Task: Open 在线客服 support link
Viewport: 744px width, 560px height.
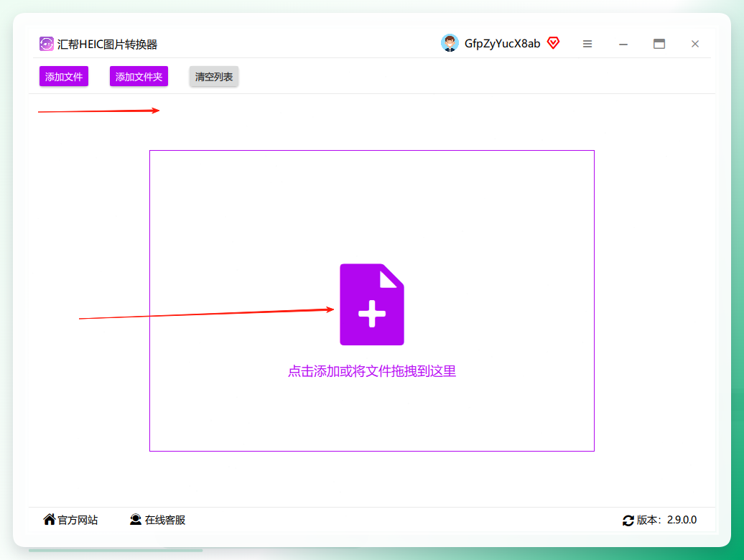Action: pyautogui.click(x=157, y=520)
